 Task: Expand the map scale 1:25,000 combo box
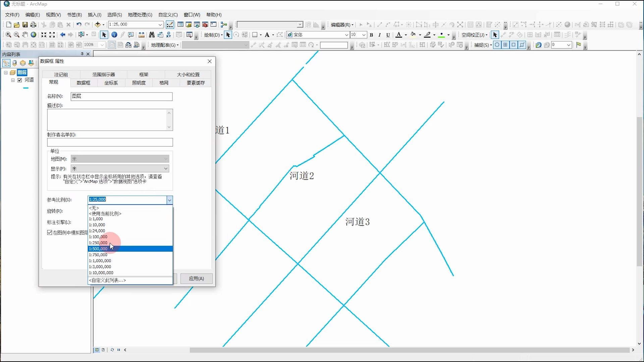[x=160, y=24]
